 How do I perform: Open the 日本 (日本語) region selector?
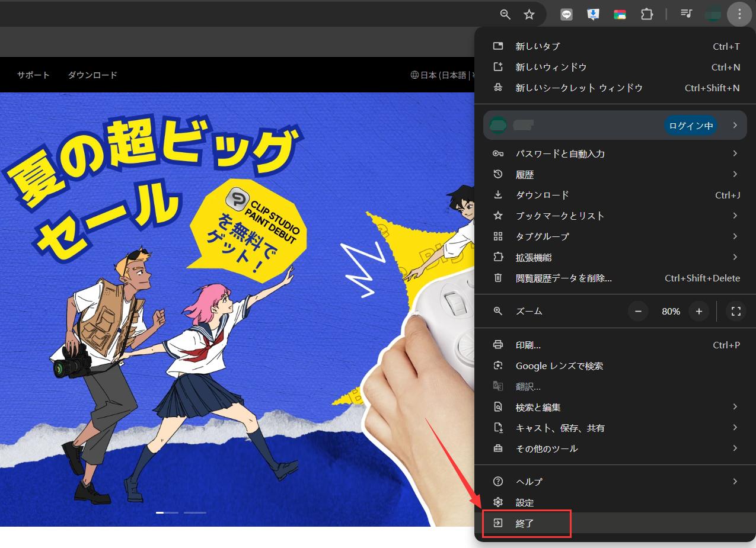[x=443, y=75]
